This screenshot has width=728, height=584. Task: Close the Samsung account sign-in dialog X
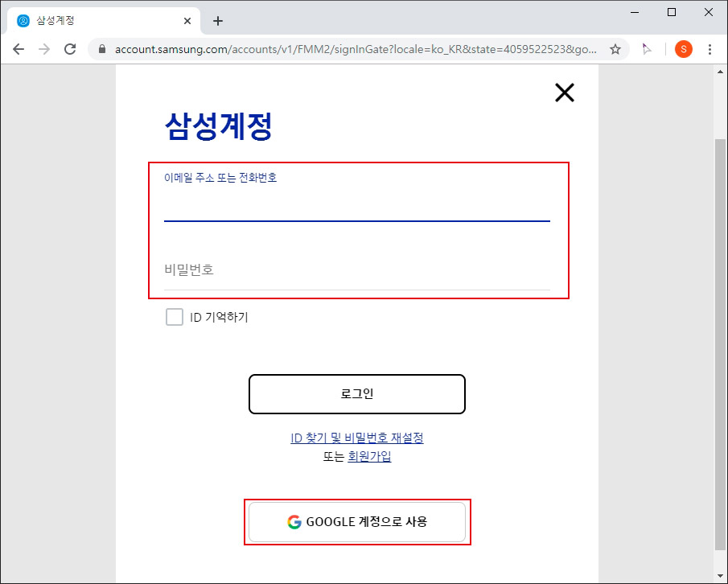tap(565, 93)
